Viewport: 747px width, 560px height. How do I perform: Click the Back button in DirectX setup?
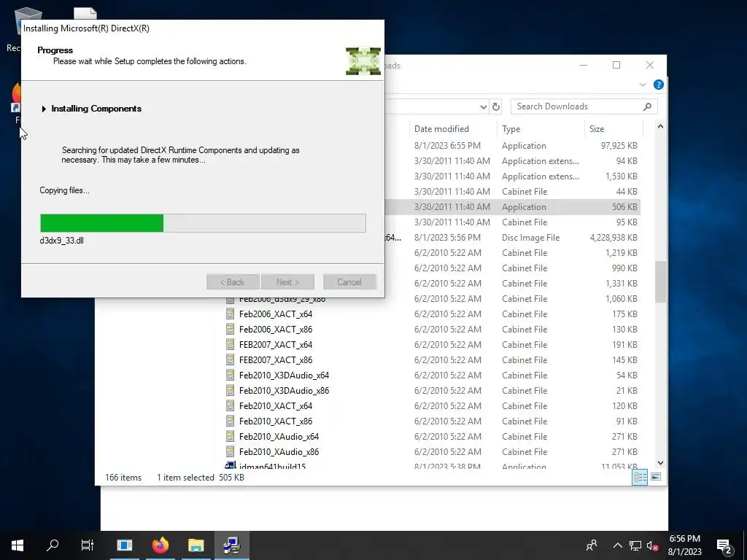click(233, 282)
